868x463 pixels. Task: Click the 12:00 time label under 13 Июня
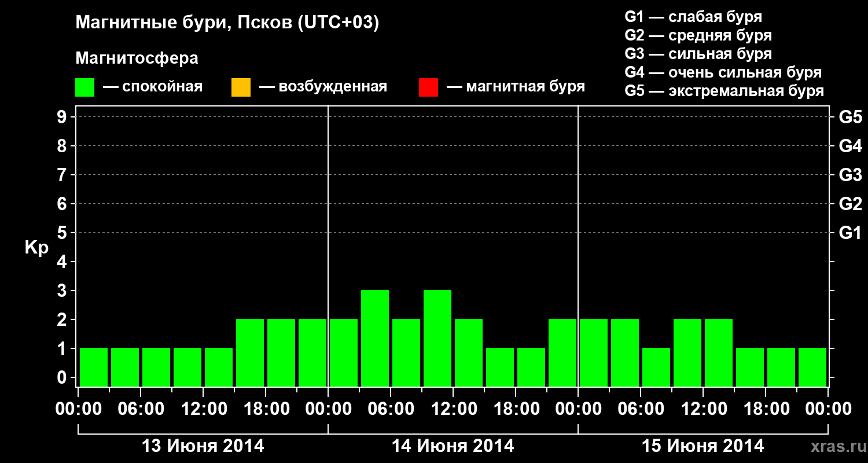click(x=203, y=409)
